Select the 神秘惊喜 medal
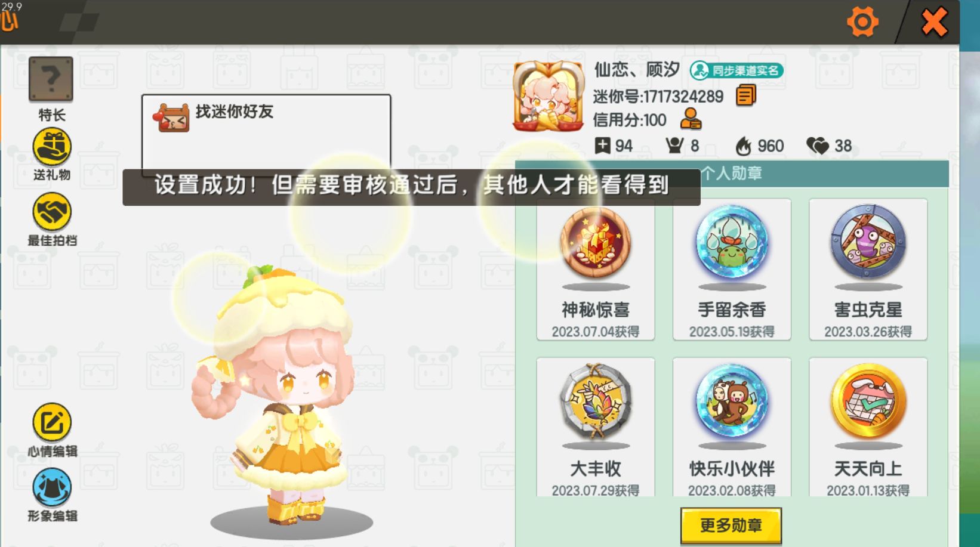 [596, 270]
